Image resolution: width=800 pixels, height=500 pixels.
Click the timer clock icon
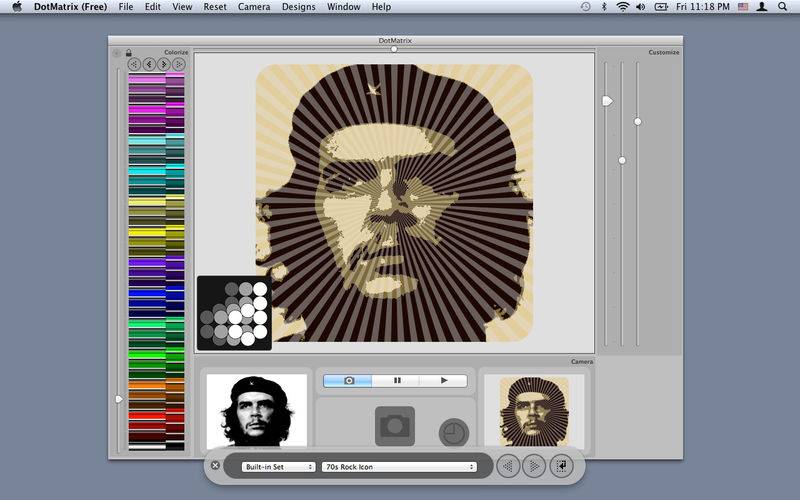[x=454, y=433]
